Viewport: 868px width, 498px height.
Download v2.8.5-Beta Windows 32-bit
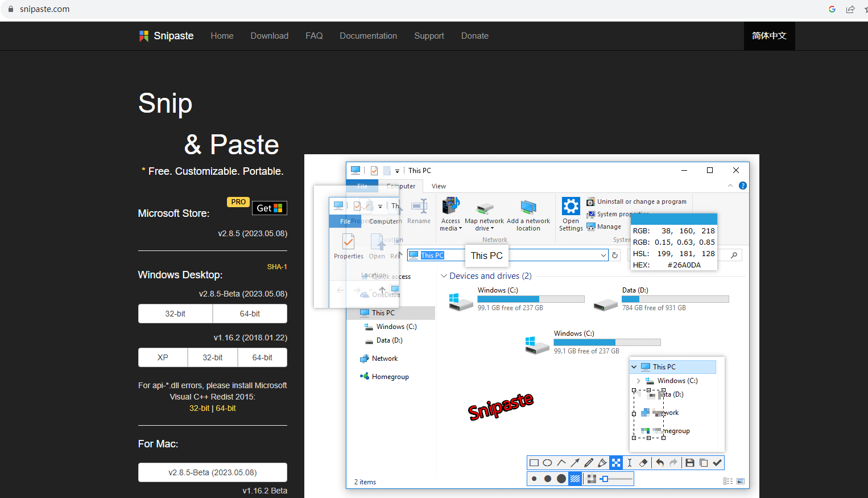(x=175, y=314)
